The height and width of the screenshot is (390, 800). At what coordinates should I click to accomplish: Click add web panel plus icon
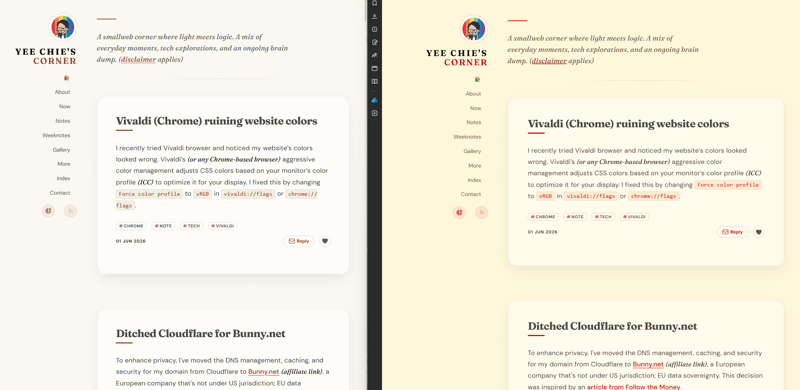click(x=374, y=113)
